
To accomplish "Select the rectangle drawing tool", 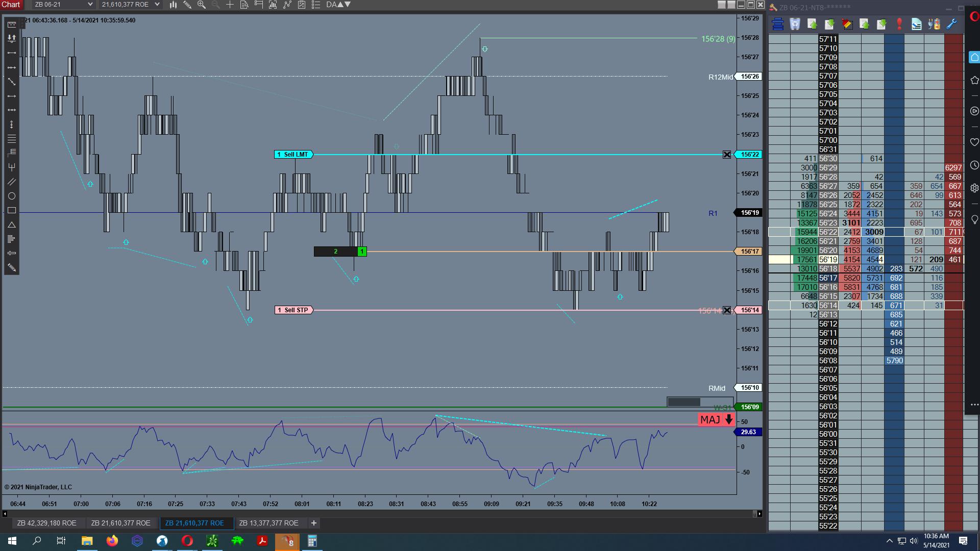I will tap(11, 210).
